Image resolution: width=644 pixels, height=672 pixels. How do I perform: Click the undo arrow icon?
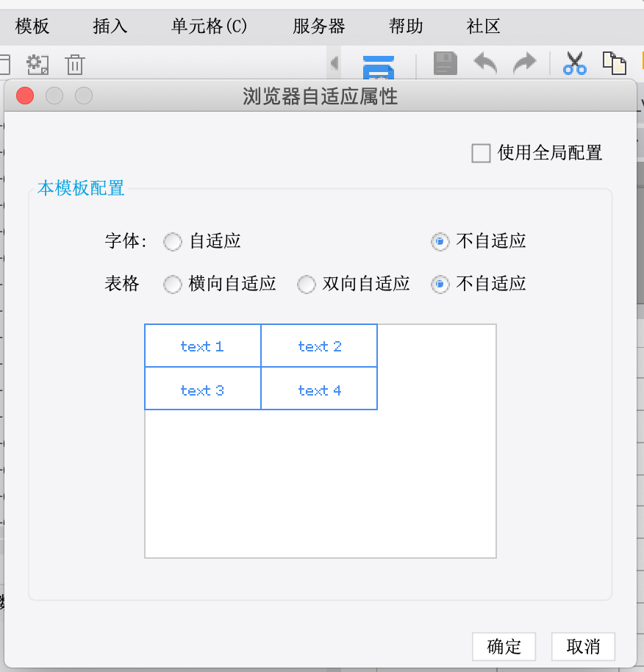click(485, 63)
